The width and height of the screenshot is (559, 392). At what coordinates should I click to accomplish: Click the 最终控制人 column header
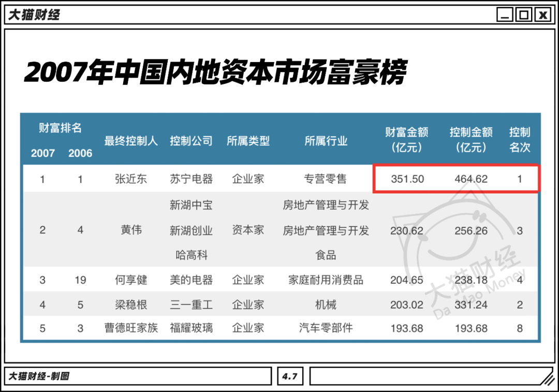[131, 141]
